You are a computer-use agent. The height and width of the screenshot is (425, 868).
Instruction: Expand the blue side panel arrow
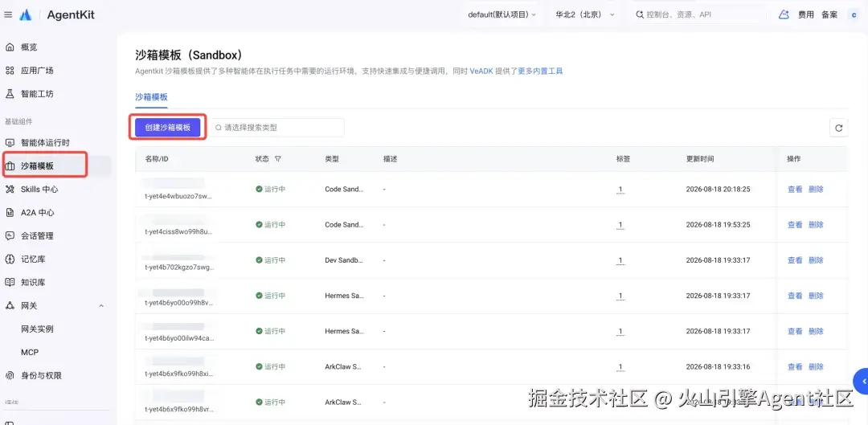point(861,382)
